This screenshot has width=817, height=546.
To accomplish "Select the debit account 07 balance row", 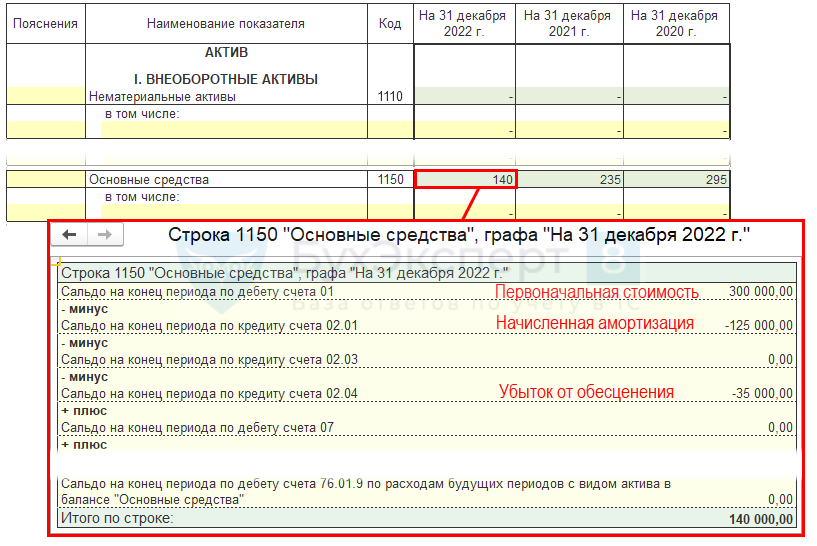I will [197, 427].
